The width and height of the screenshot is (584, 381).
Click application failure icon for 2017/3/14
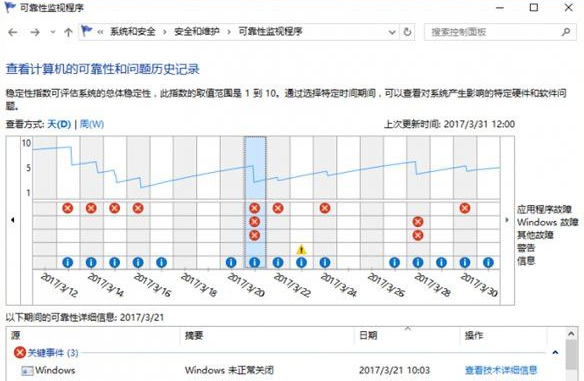tap(91, 208)
